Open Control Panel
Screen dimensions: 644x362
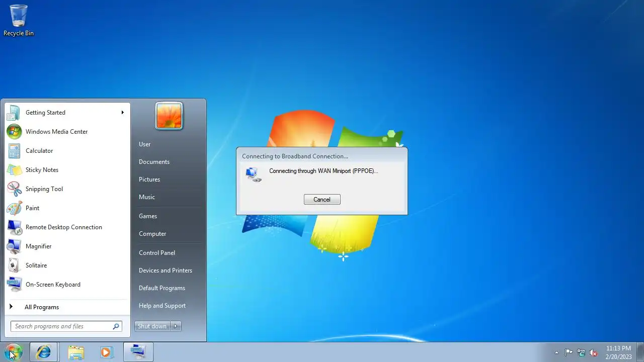(157, 253)
